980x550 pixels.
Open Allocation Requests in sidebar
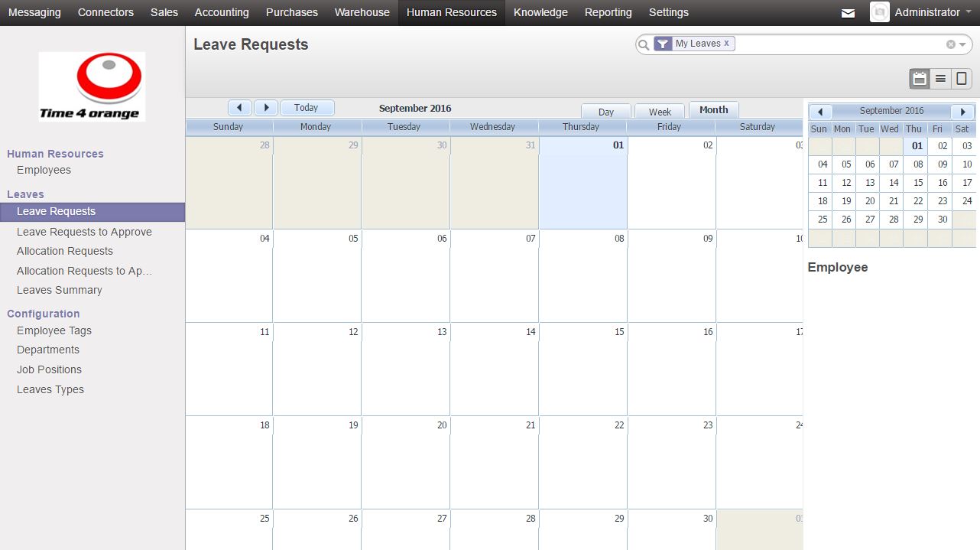pos(65,251)
